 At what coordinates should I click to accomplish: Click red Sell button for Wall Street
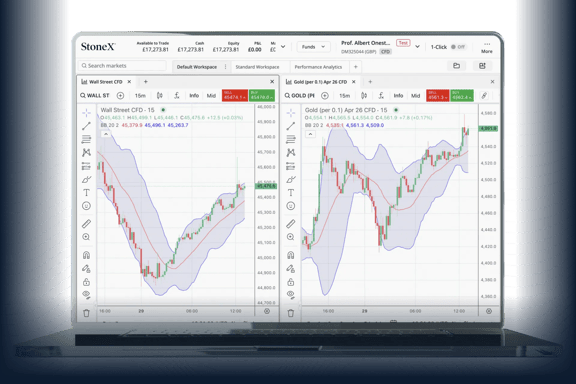[x=235, y=96]
